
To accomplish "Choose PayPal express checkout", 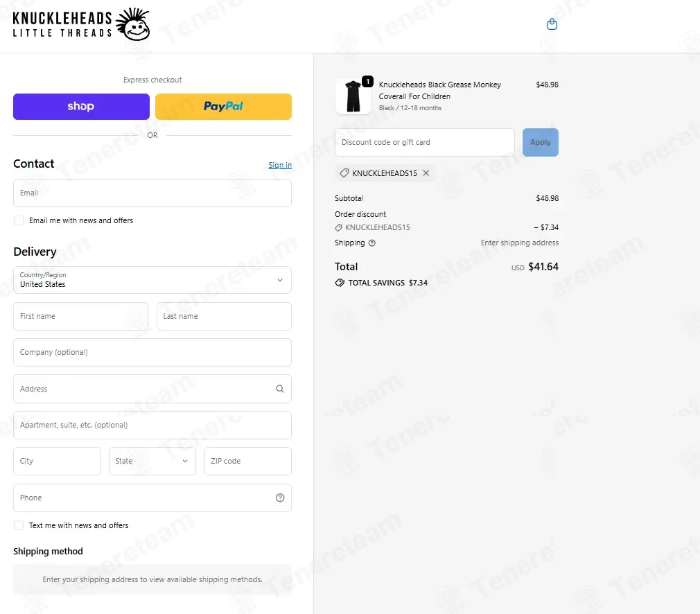I will (223, 107).
